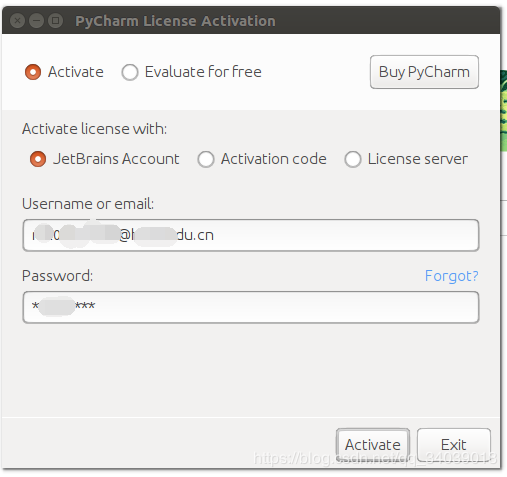Click the 'Username or email:' label
The width and height of the screenshot is (507, 477).
click(88, 204)
